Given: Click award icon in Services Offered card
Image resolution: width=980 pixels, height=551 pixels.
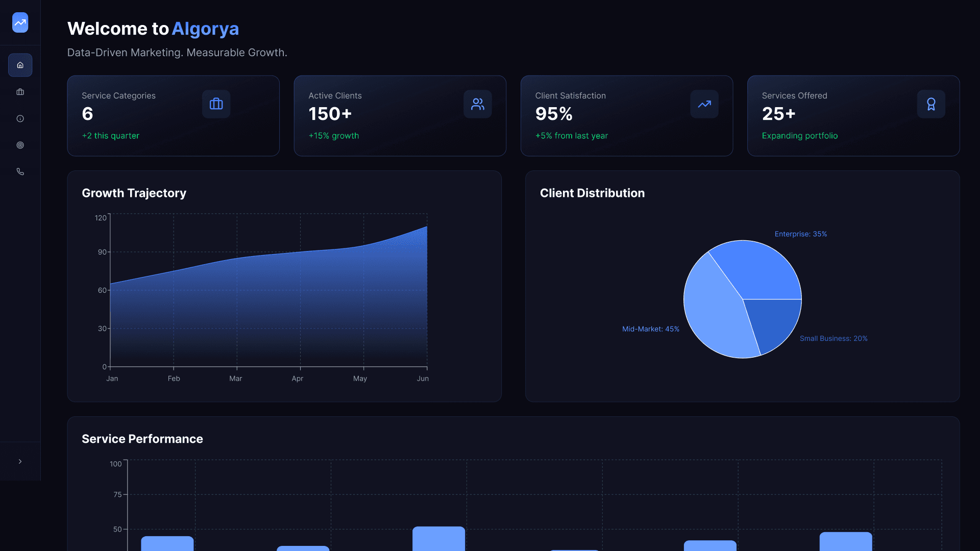Looking at the screenshot, I should pos(930,104).
